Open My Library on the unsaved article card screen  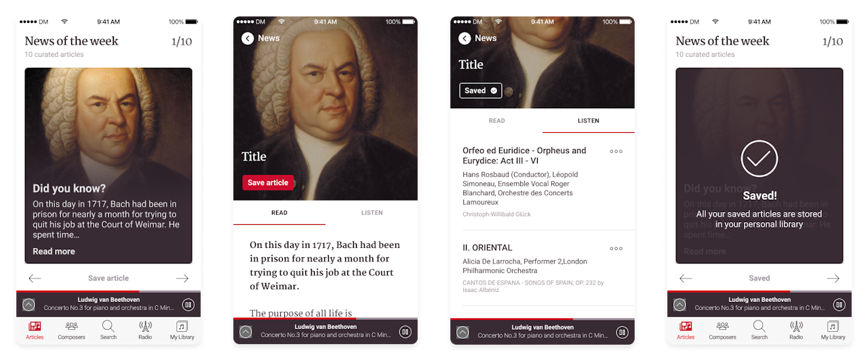(182, 331)
